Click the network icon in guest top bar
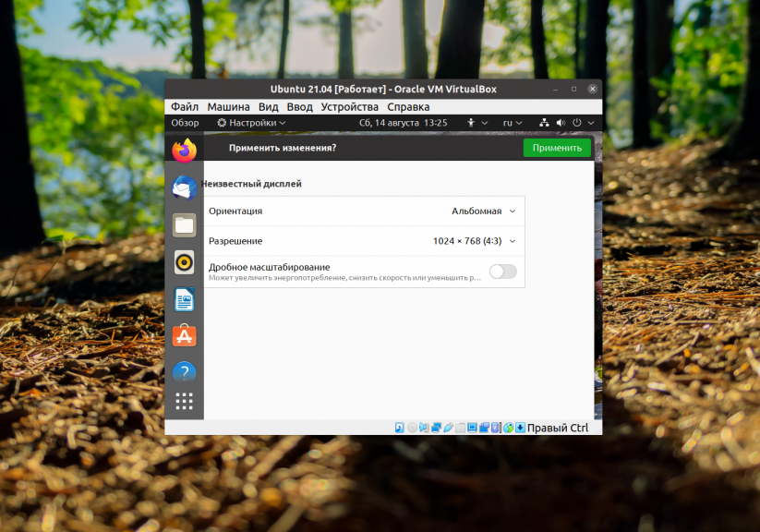Image resolution: width=760 pixels, height=532 pixels. (544, 123)
